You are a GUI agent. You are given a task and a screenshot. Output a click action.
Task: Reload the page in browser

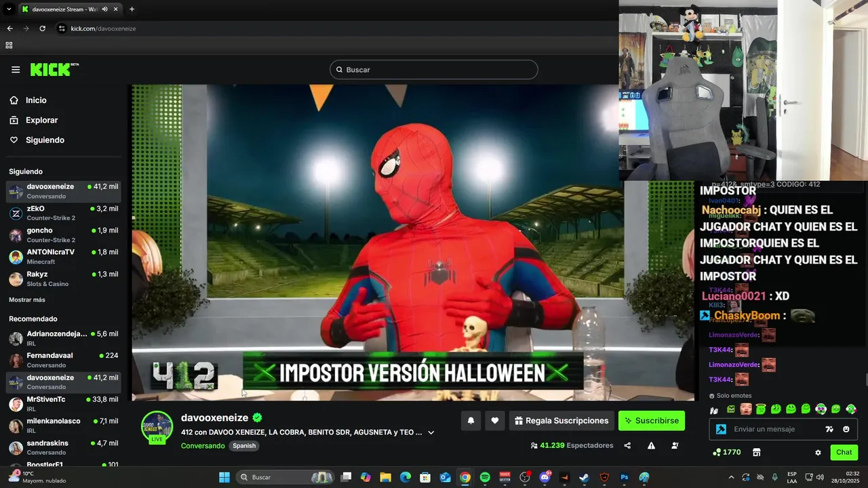[x=42, y=28]
